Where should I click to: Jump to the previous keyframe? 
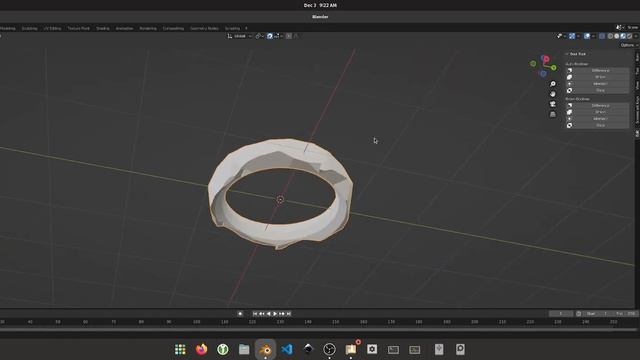click(262, 313)
